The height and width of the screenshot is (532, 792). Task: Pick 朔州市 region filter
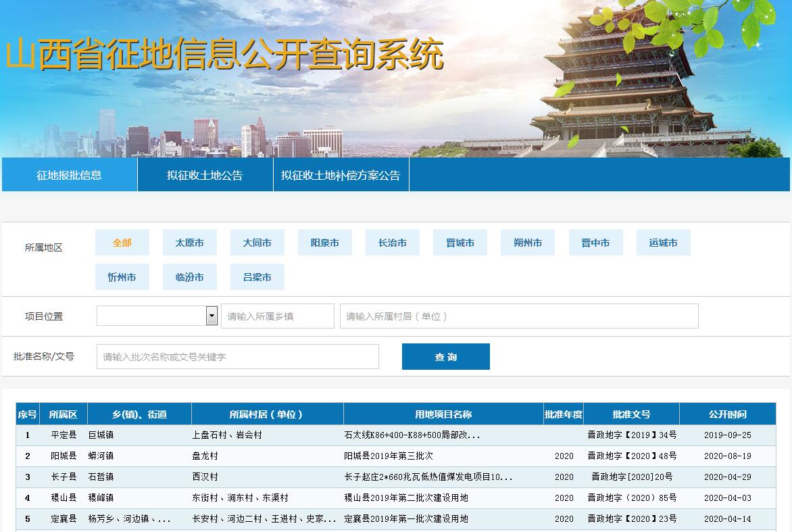click(527, 243)
